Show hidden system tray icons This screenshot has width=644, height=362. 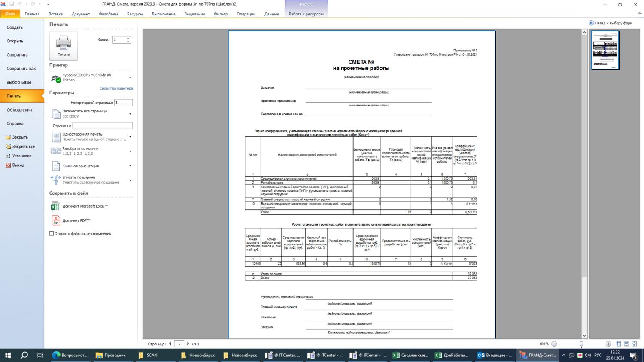[x=564, y=355]
